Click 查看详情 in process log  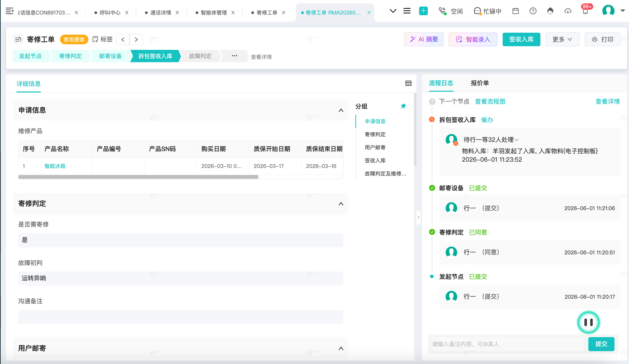(607, 102)
